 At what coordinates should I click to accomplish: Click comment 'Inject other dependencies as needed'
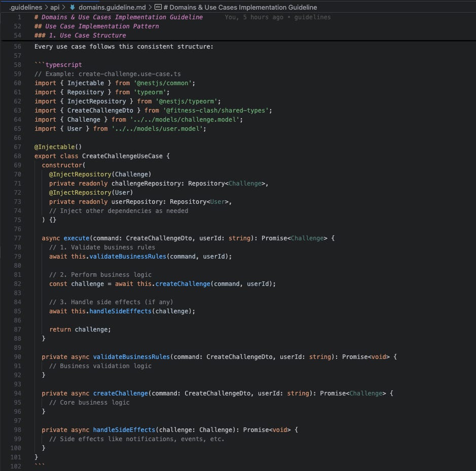pyautogui.click(x=119, y=211)
